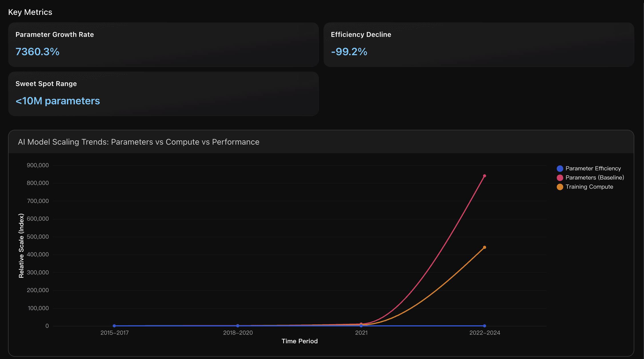Click the -99.2% efficiency value
This screenshot has height=359, width=644.
[x=349, y=52]
